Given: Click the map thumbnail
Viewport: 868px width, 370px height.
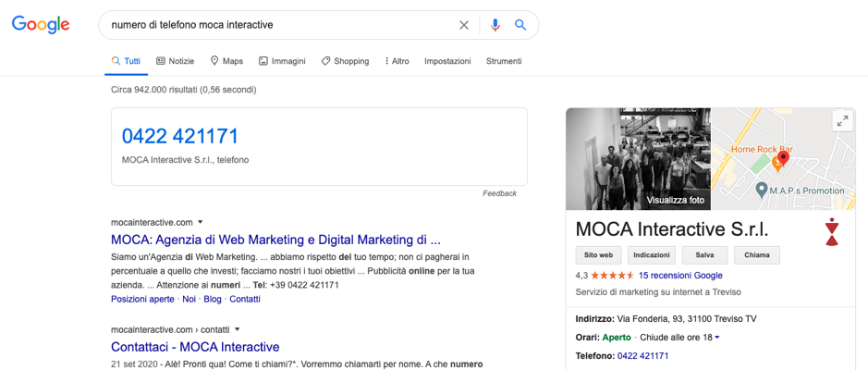Looking at the screenshot, I should 783,159.
